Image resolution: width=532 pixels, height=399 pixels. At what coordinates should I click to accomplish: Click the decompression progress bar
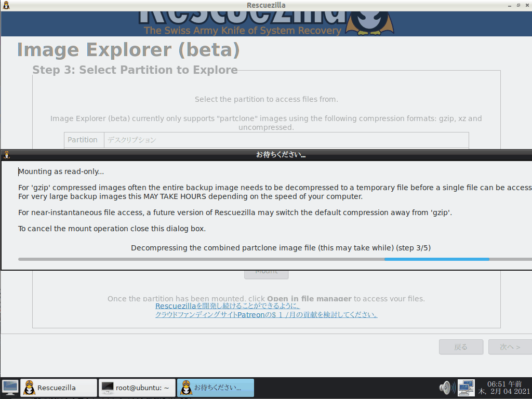pos(275,259)
